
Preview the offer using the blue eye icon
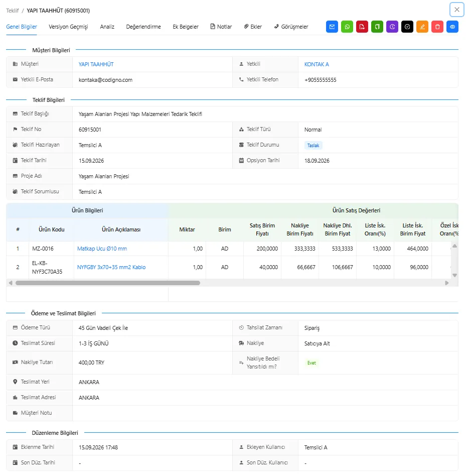click(452, 27)
